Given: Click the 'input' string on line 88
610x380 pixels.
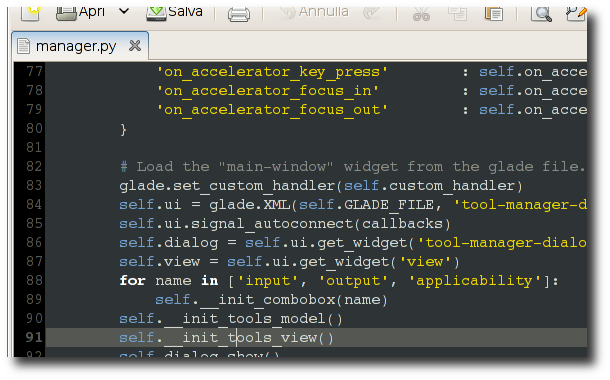Looking at the screenshot, I should coord(268,281).
